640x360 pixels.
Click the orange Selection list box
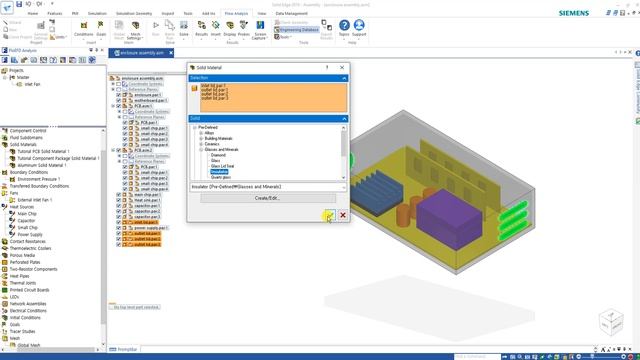(x=273, y=98)
